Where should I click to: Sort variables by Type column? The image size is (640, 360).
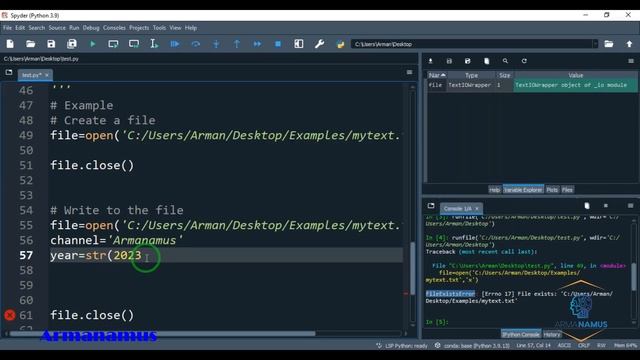pyautogui.click(x=471, y=75)
